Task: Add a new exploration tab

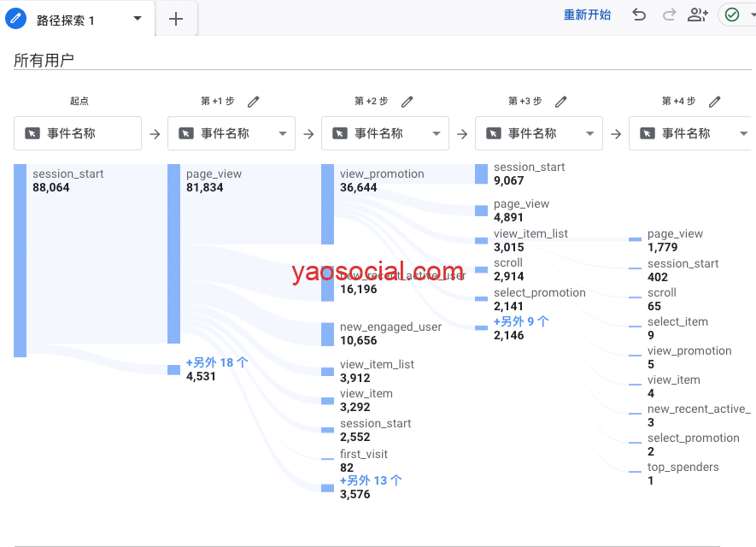Action: pos(176,19)
